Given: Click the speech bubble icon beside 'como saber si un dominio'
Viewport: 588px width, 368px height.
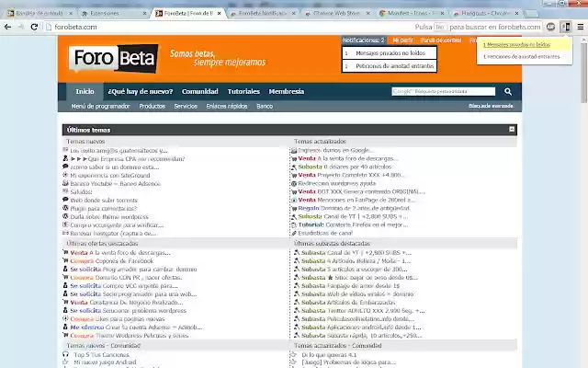Looking at the screenshot, I should pos(65,167).
